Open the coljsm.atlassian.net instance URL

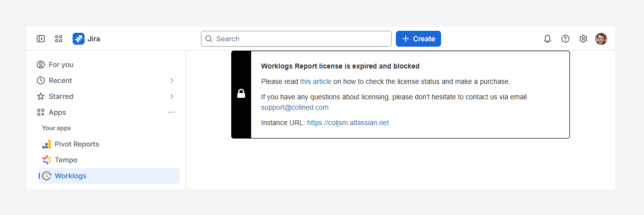pos(348,123)
